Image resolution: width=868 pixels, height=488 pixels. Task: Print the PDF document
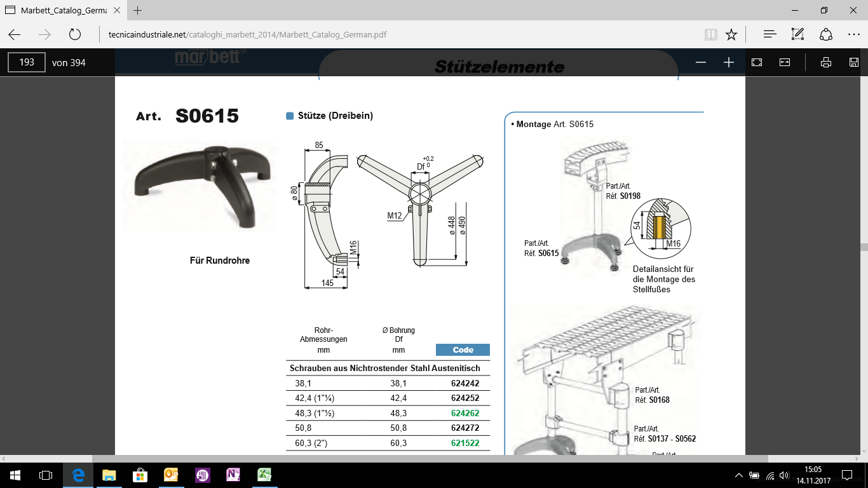click(x=826, y=62)
